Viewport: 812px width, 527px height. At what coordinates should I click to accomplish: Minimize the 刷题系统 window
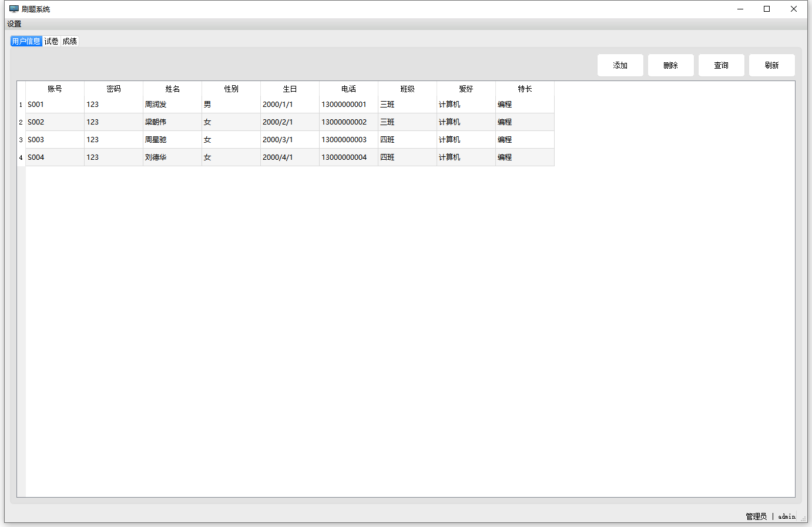740,9
